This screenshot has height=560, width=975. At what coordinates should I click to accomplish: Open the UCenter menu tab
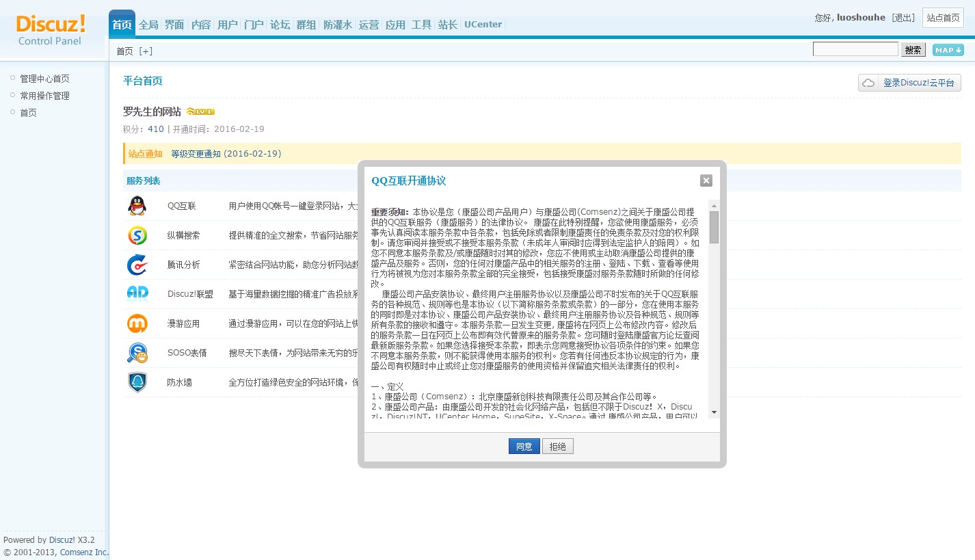coord(483,25)
